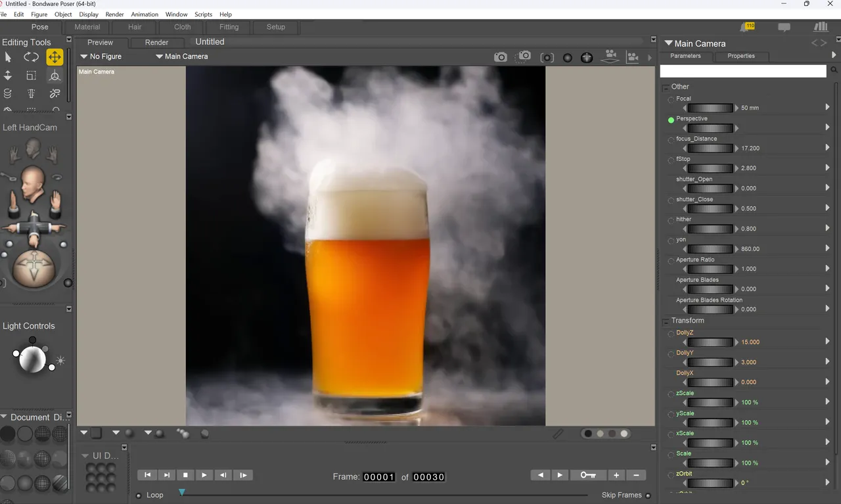
Task: Switch to the Material room tab
Action: coord(87,27)
